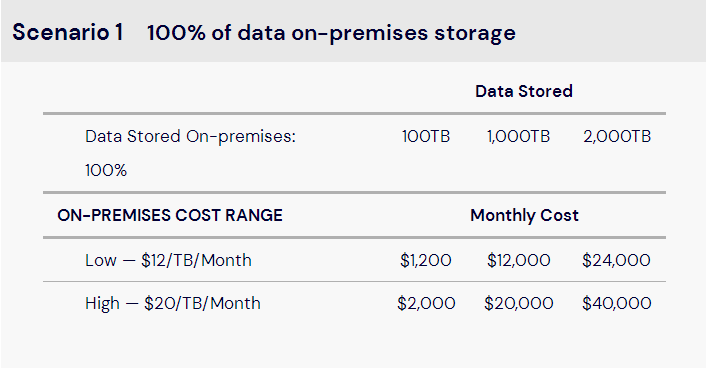
Task: Click the 100TB data value
Action: point(426,136)
